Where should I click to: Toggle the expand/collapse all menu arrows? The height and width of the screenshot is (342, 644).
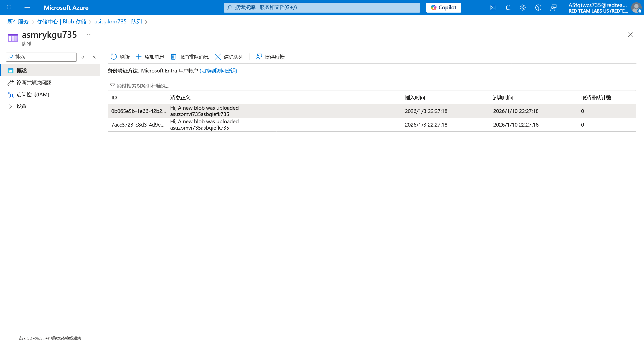(x=83, y=57)
